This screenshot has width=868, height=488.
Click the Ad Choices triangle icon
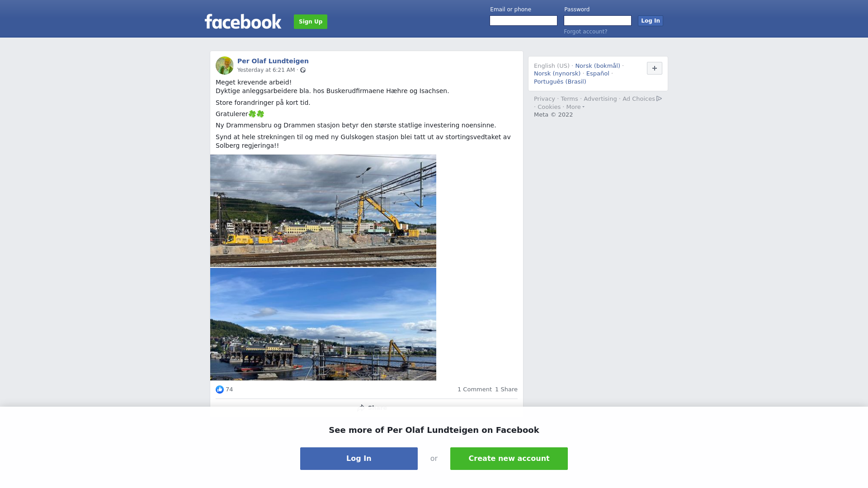659,99
